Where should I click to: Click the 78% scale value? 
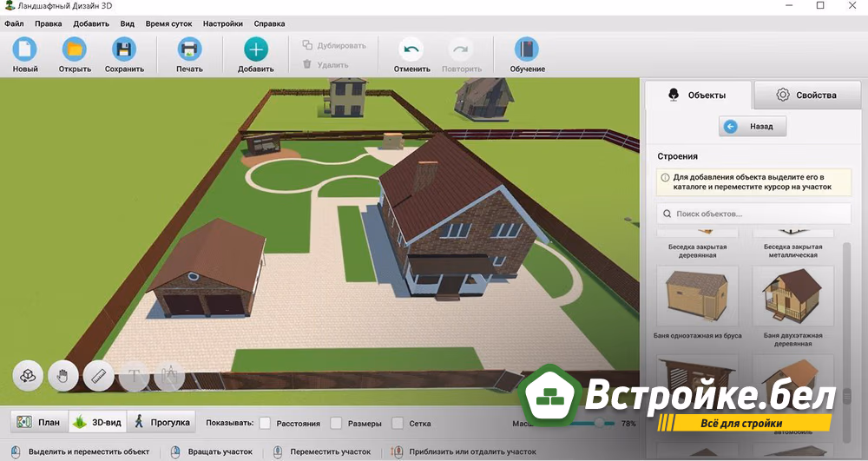[628, 424]
